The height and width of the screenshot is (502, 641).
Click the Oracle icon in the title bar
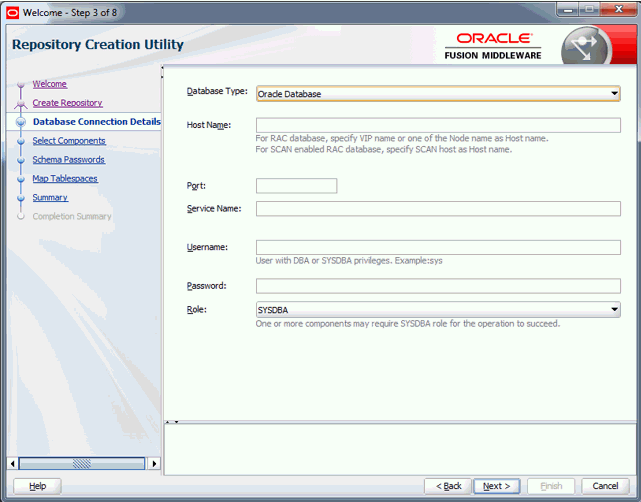point(12,13)
